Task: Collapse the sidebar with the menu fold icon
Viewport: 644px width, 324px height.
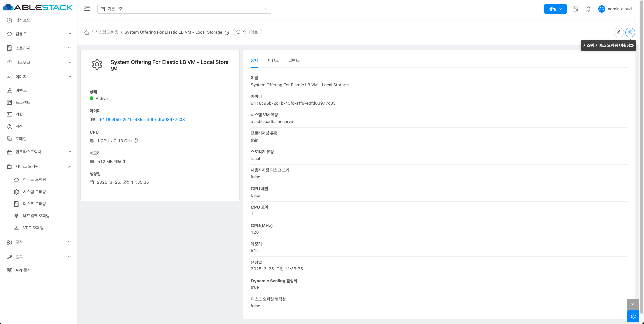Action: 87,9
